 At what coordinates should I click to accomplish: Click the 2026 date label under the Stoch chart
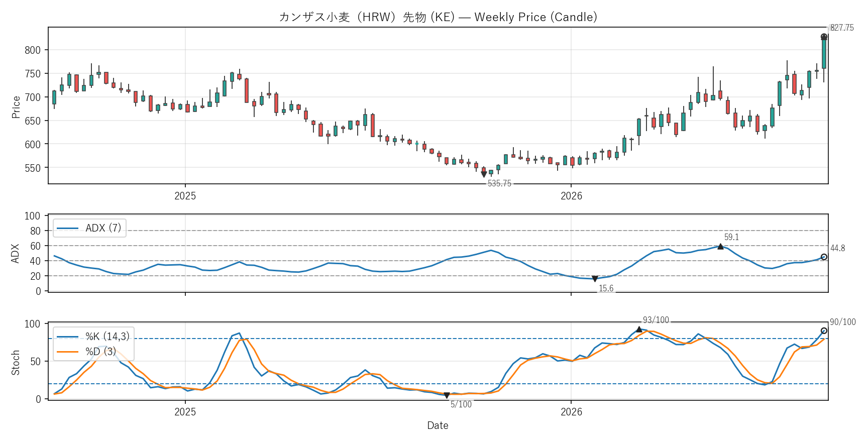point(571,412)
